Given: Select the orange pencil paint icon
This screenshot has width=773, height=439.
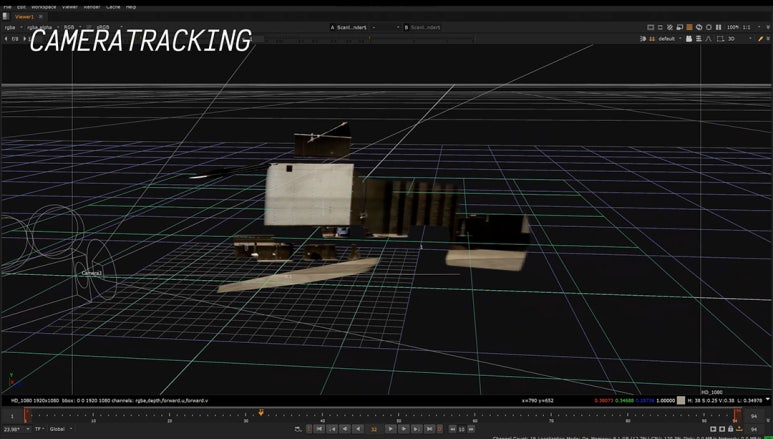Looking at the screenshot, I should click(761, 38).
